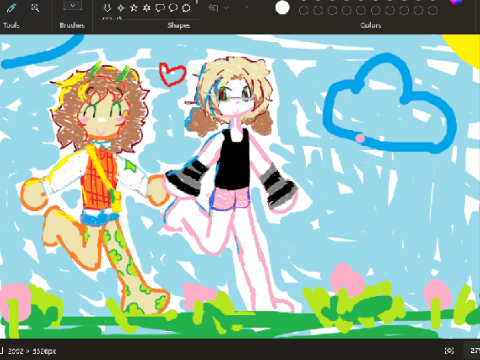Open the Brushes dropdown arrow
This screenshot has width=480, height=360.
pos(72,5)
